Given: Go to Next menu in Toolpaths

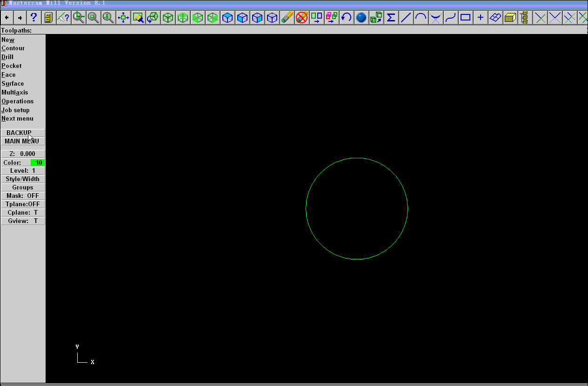Looking at the screenshot, I should coord(17,119).
